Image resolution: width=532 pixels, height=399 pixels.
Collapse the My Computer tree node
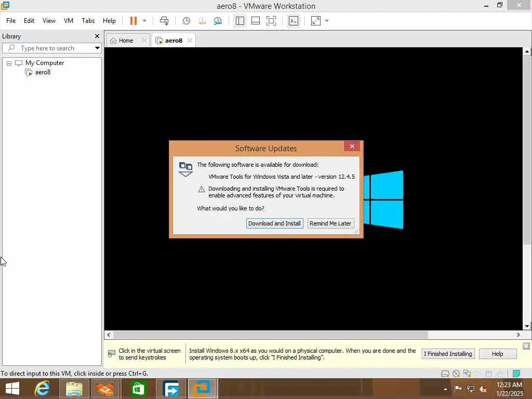click(9, 63)
